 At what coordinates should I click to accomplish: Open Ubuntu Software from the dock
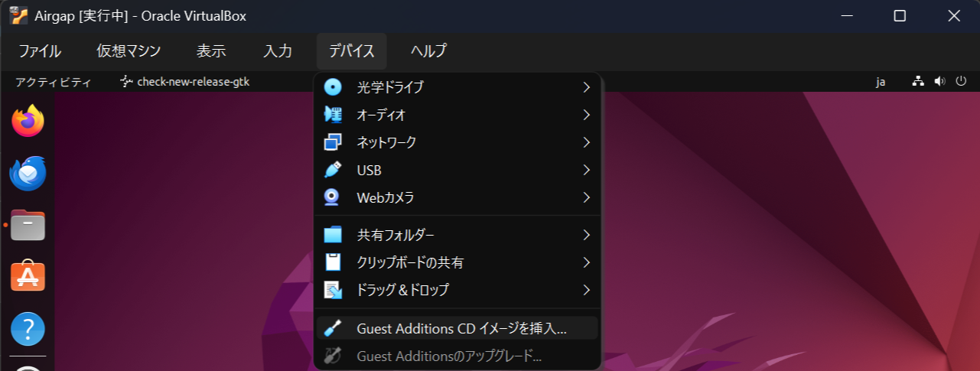(x=28, y=277)
